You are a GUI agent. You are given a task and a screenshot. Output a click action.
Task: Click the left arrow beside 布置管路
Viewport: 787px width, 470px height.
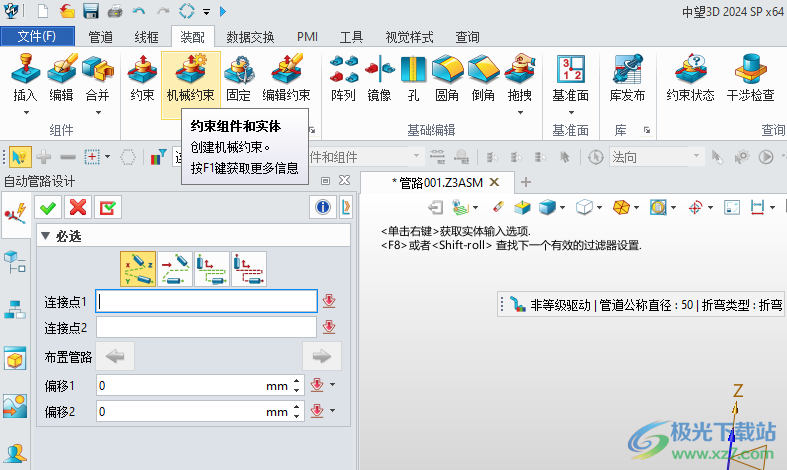(x=115, y=357)
